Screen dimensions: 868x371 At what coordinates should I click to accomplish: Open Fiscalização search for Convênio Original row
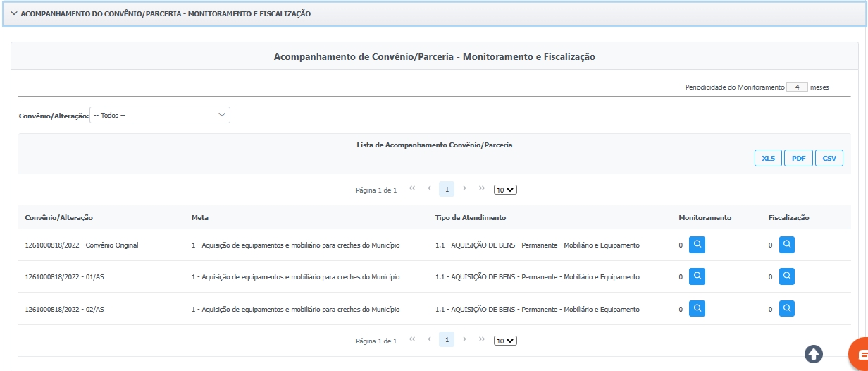[787, 245]
